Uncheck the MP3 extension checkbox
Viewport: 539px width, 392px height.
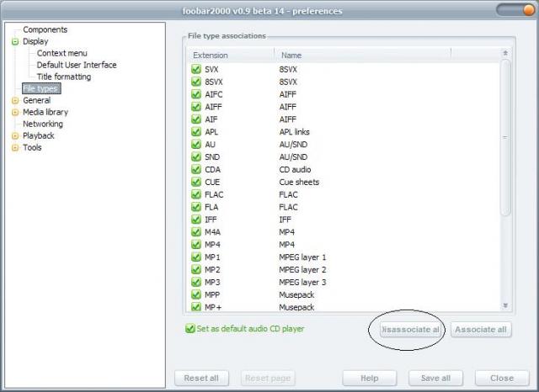[x=196, y=282]
